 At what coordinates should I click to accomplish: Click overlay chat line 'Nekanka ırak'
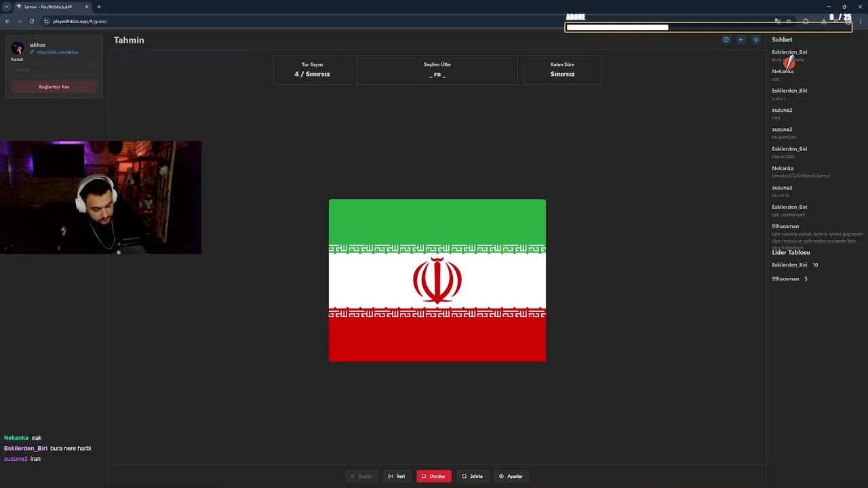(22, 438)
